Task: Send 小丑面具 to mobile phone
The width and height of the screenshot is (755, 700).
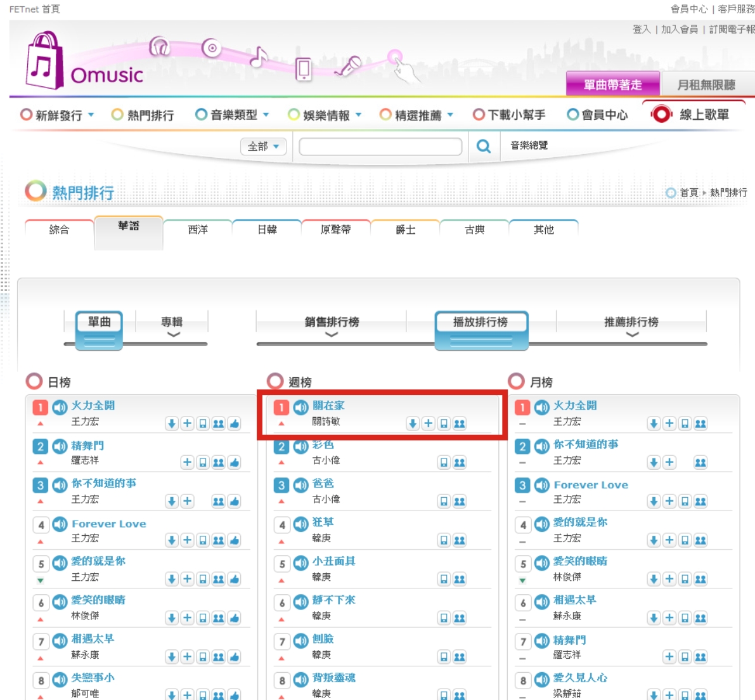Action: (444, 579)
